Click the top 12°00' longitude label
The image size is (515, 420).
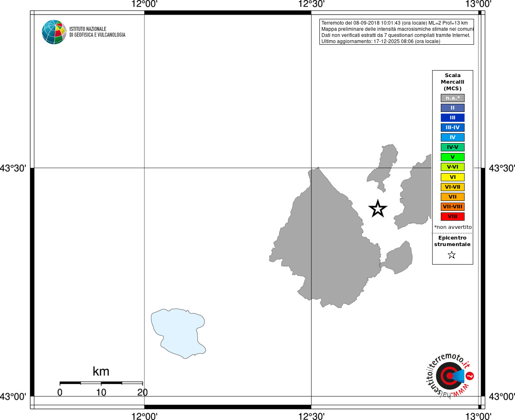[144, 4]
